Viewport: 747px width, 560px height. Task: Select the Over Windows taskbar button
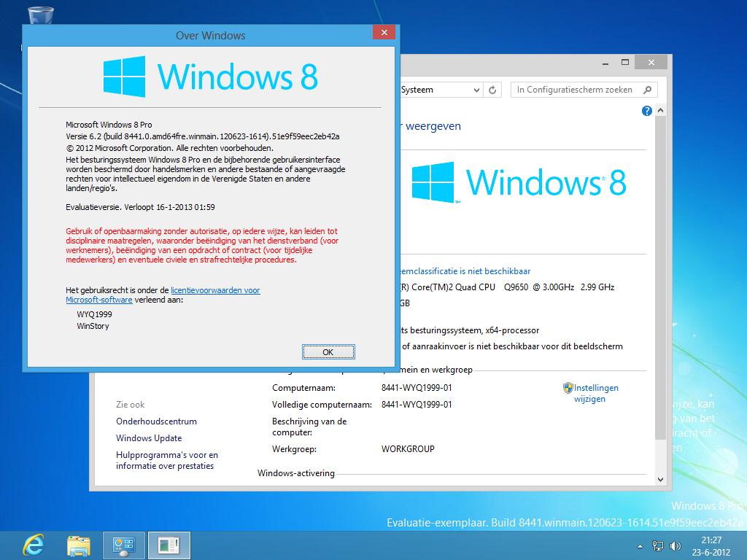point(169,545)
